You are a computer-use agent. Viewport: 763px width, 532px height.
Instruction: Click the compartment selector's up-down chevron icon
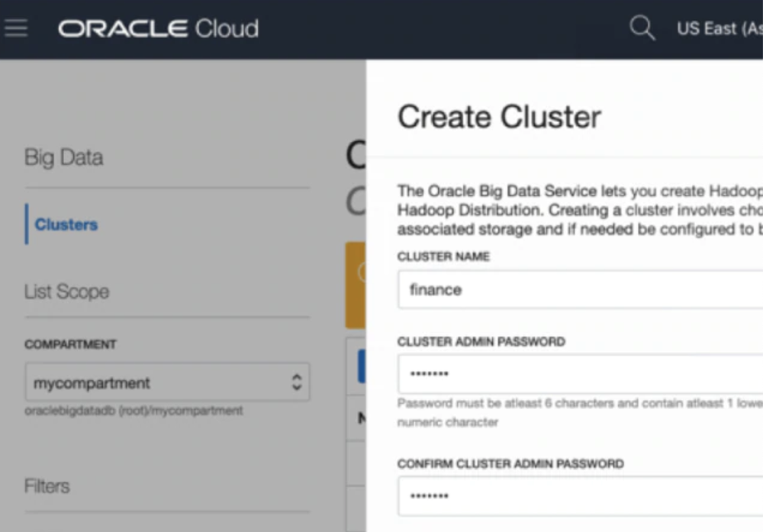click(x=297, y=382)
